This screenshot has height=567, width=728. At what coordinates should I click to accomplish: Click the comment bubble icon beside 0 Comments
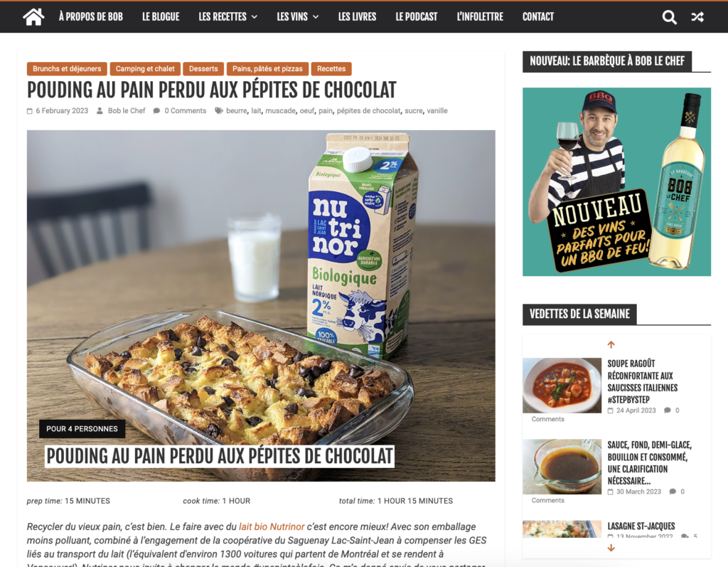[x=157, y=110]
